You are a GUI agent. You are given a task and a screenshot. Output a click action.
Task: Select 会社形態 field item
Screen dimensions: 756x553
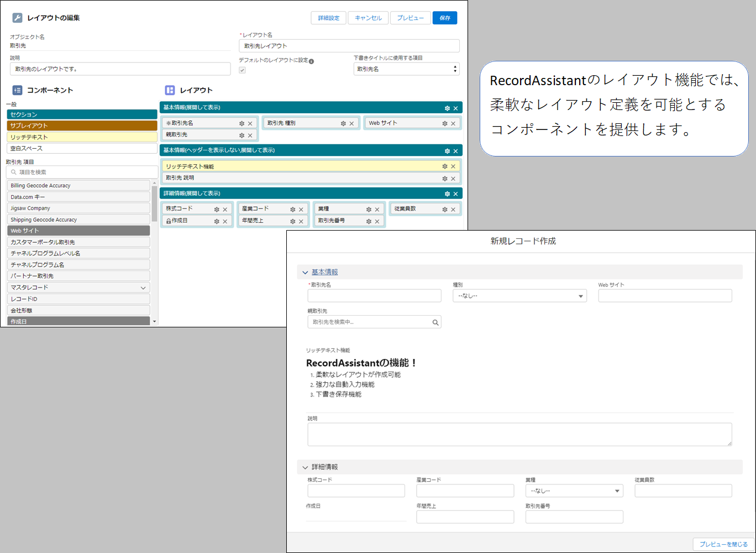(x=78, y=310)
